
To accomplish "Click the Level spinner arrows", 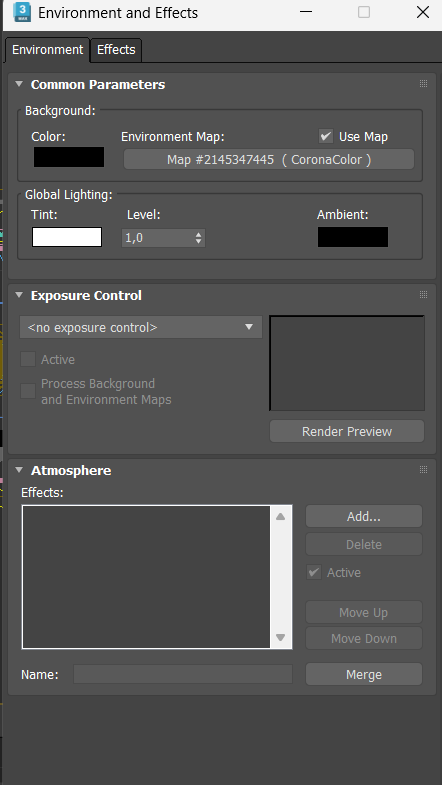I will [x=199, y=238].
